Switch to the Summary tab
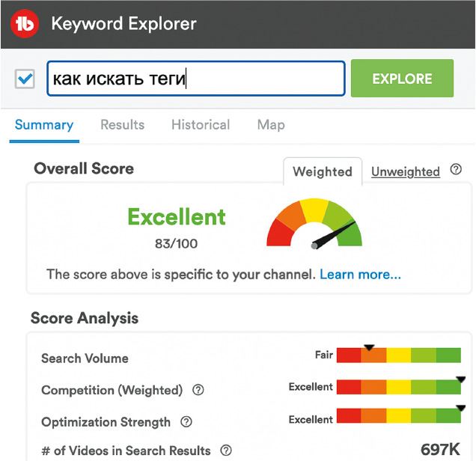 [44, 125]
